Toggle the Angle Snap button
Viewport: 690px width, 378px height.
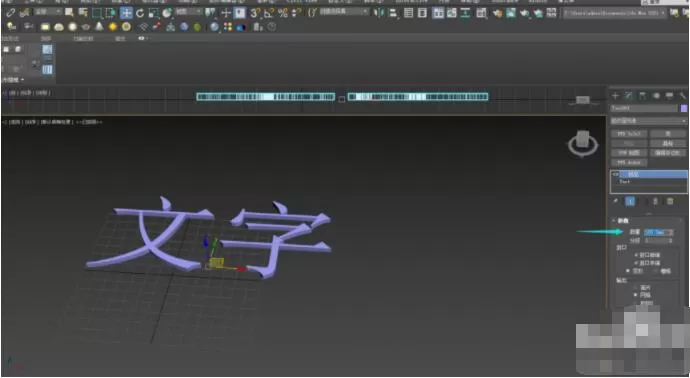(x=269, y=13)
